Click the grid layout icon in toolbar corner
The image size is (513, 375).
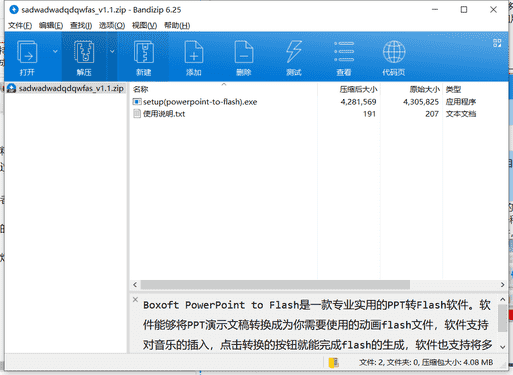(x=497, y=43)
